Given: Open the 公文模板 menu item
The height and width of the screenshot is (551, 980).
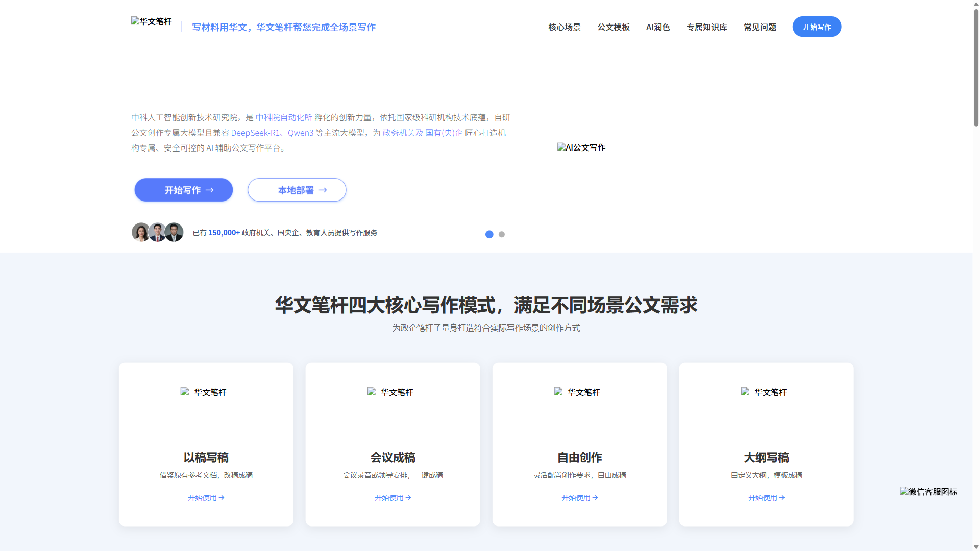Looking at the screenshot, I should (614, 27).
